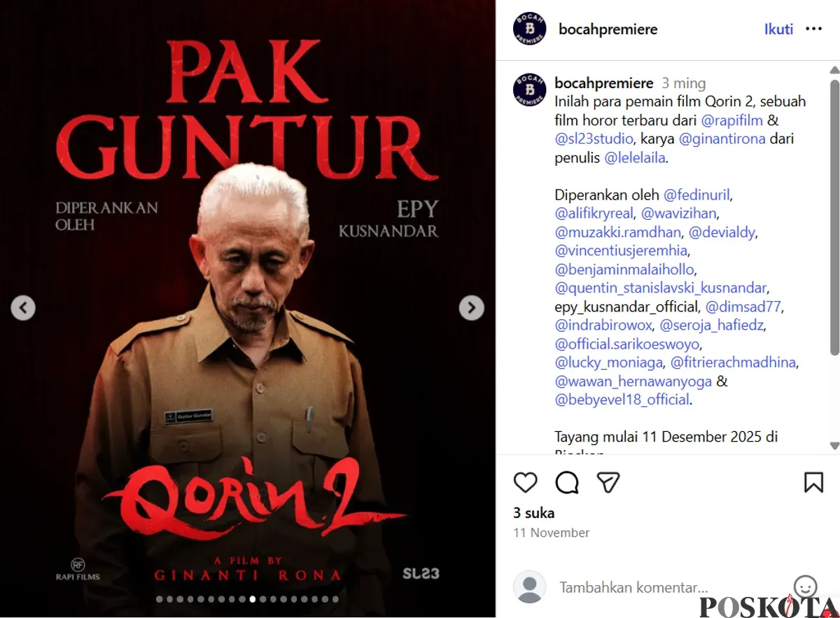Screen dimensions: 840x618
Task: Open the @ginantirona mention link
Action: (723, 139)
